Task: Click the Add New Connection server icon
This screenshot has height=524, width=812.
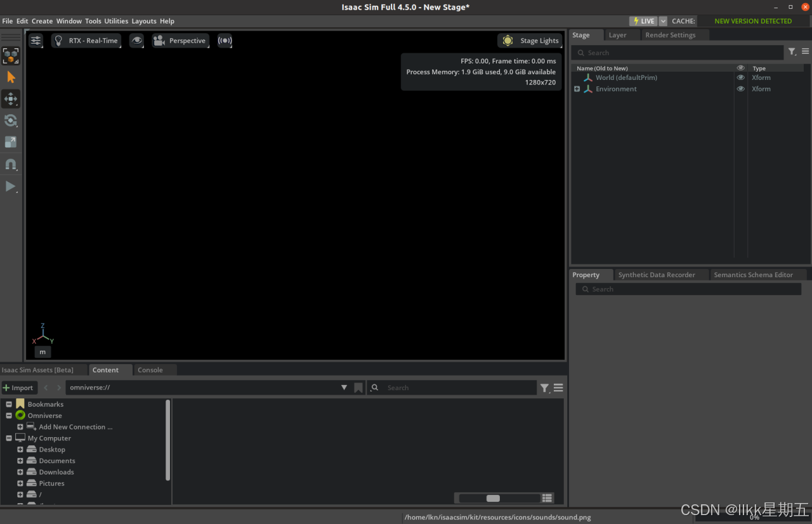Action: [32, 427]
